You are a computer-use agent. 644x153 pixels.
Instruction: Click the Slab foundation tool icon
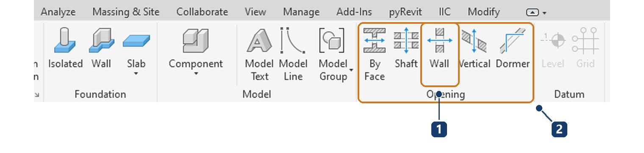136,41
